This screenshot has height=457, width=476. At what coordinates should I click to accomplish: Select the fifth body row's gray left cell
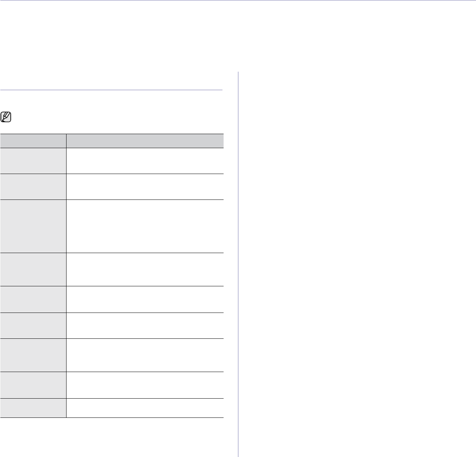pos(33,299)
